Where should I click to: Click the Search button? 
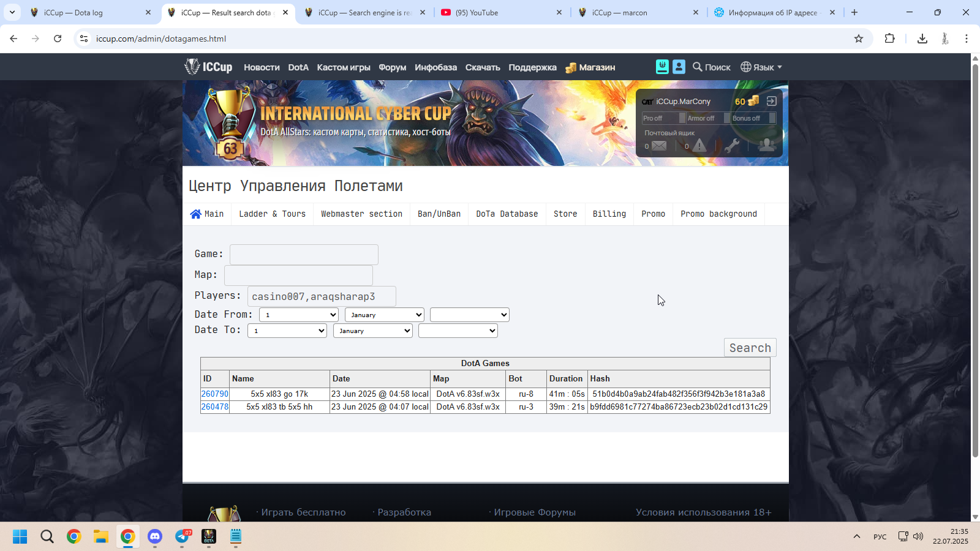coord(750,348)
